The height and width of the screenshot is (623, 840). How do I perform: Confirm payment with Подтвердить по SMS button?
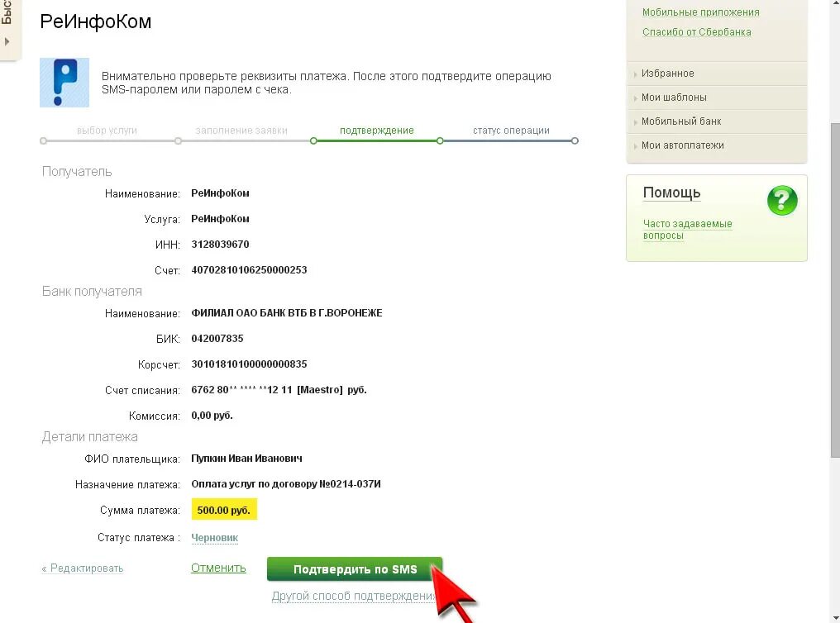[x=355, y=569]
